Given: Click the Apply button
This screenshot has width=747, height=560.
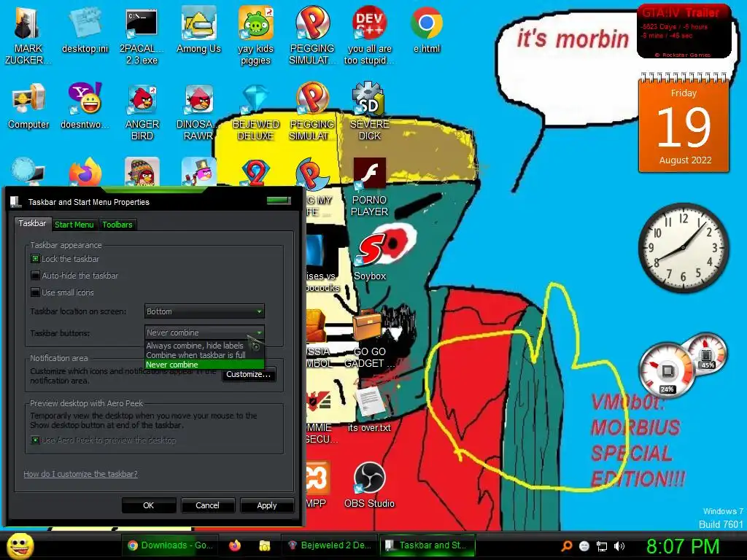Looking at the screenshot, I should coord(267,505).
